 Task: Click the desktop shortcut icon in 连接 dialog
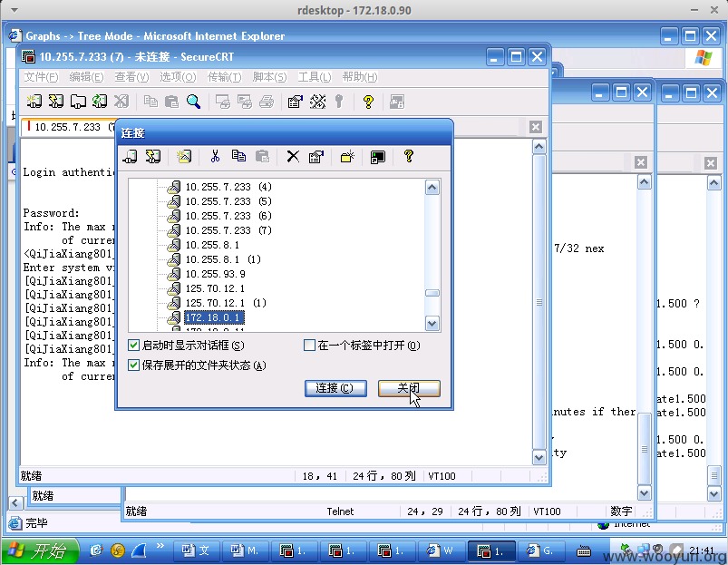(377, 157)
